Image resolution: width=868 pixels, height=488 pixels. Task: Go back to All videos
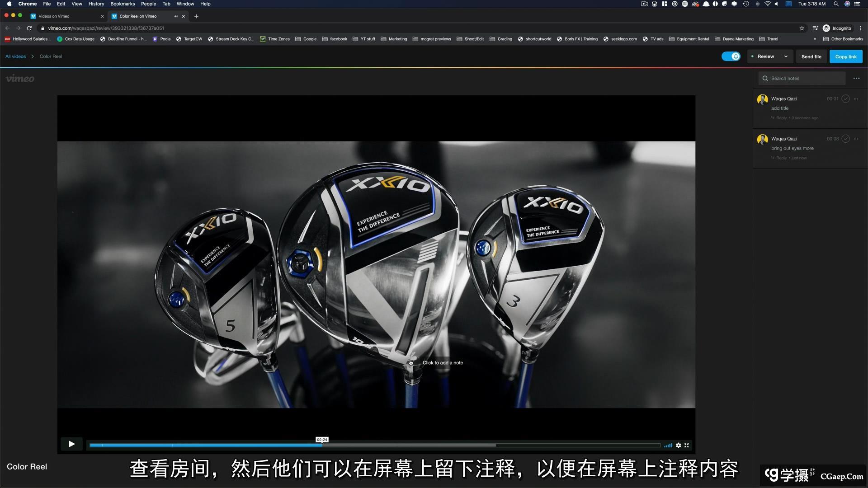coord(15,56)
